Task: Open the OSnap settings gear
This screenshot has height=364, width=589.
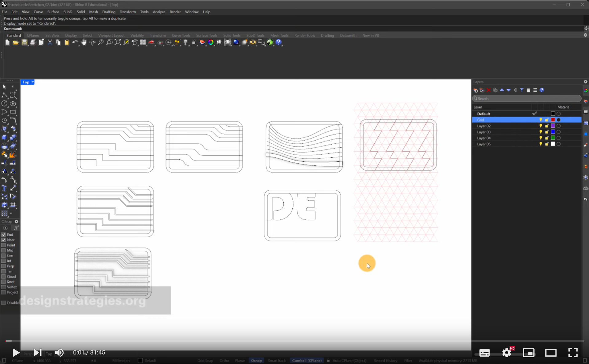Action: coord(16,222)
